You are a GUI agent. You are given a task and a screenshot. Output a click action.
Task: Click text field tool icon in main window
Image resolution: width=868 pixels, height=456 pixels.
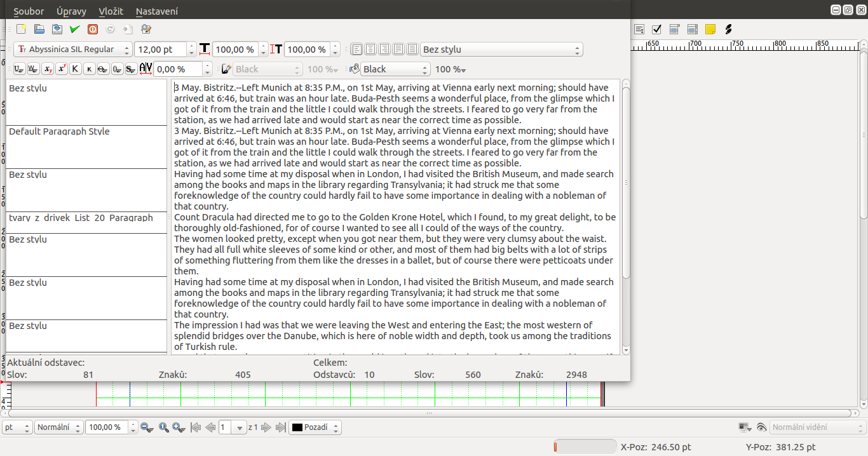tap(639, 29)
